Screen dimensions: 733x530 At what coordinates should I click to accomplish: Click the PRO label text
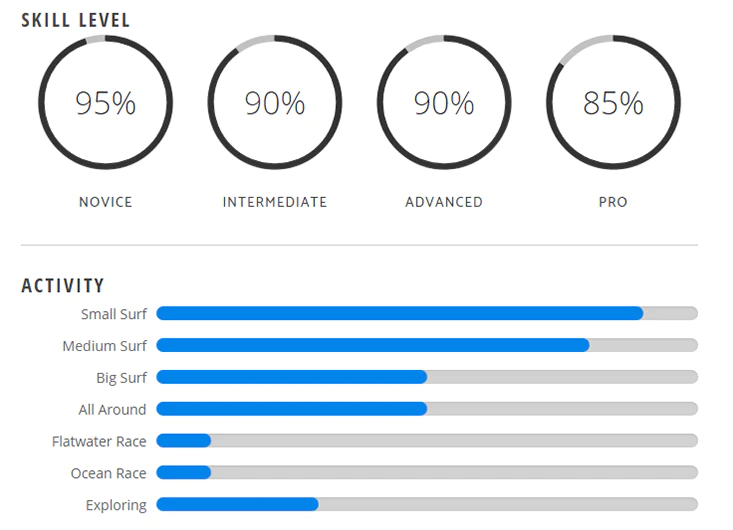(613, 202)
